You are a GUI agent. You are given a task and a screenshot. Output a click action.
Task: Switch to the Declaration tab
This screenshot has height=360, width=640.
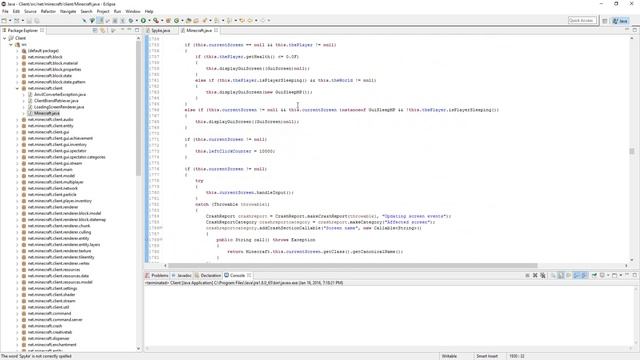pyautogui.click(x=208, y=276)
